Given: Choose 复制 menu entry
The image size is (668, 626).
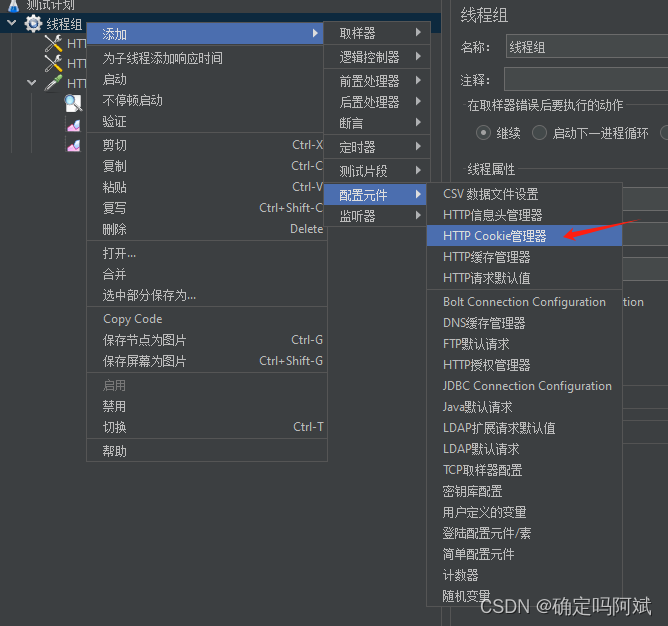Looking at the screenshot, I should [x=206, y=166].
